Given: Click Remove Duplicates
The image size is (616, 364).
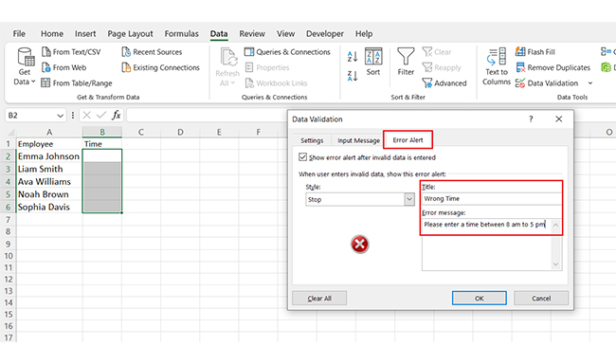Looking at the screenshot, I should tap(553, 67).
